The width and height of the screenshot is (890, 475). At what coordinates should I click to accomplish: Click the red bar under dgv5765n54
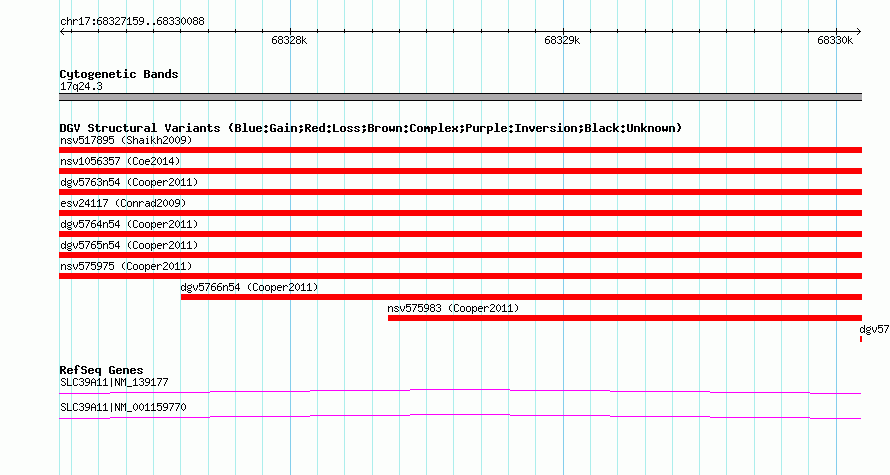460,255
